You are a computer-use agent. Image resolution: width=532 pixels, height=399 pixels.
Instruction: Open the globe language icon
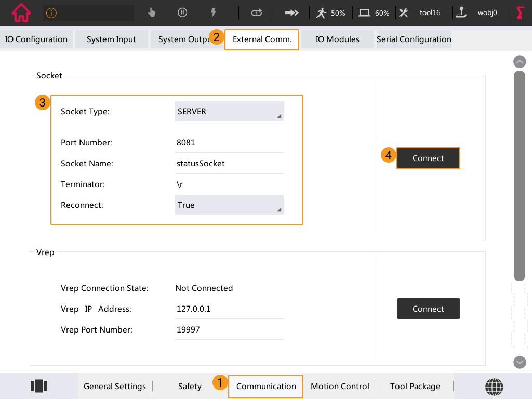click(x=494, y=386)
